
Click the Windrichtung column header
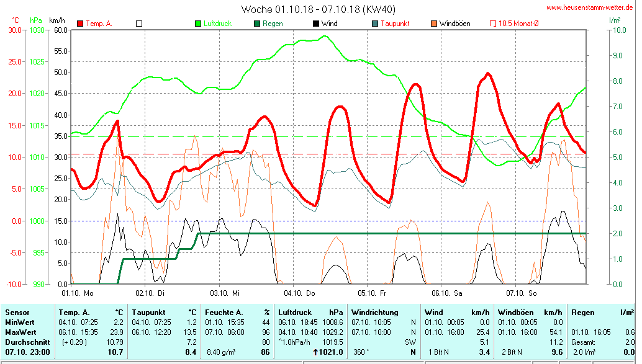point(374,313)
